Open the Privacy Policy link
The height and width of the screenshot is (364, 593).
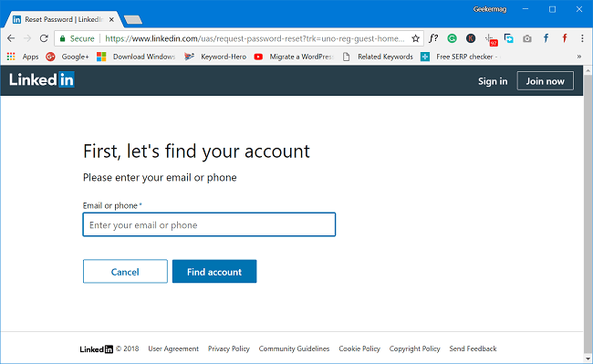(x=229, y=348)
